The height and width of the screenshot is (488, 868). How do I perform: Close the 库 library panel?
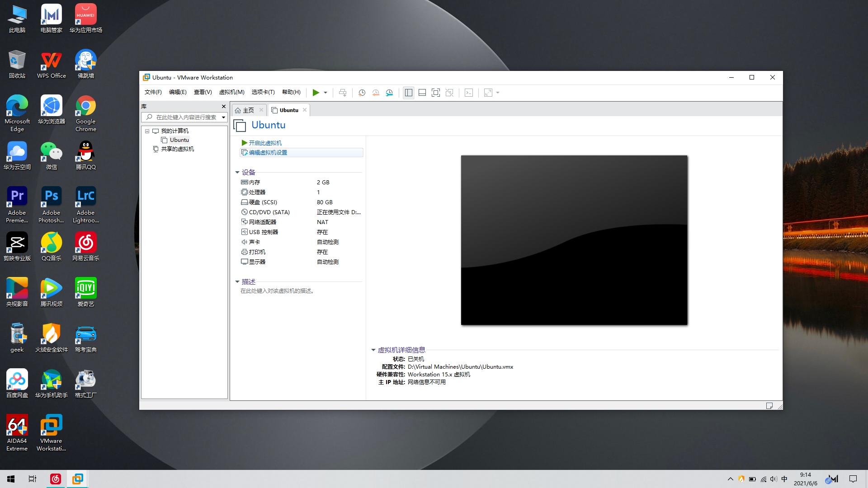tap(223, 106)
